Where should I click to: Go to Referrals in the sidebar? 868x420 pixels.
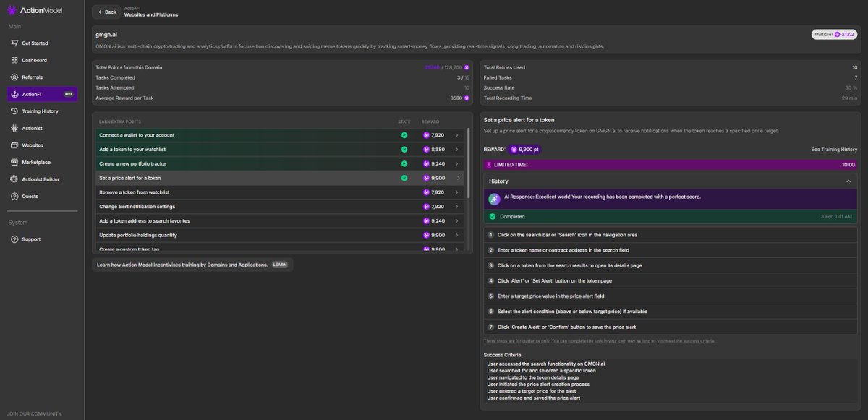click(42, 77)
